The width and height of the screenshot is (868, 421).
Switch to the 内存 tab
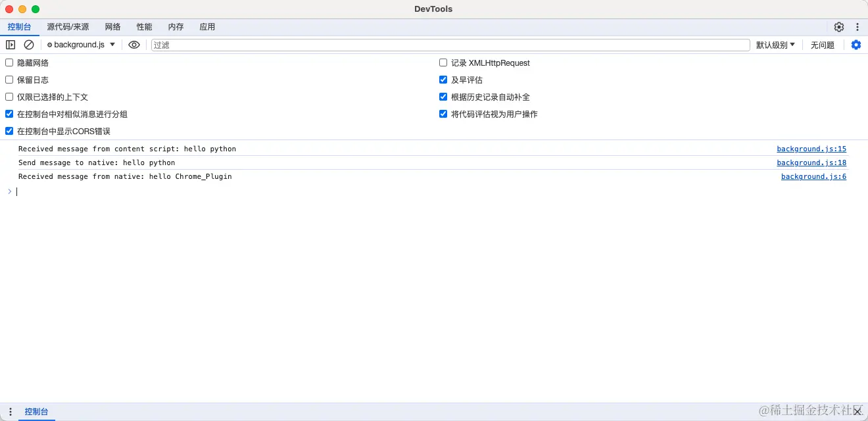click(176, 27)
